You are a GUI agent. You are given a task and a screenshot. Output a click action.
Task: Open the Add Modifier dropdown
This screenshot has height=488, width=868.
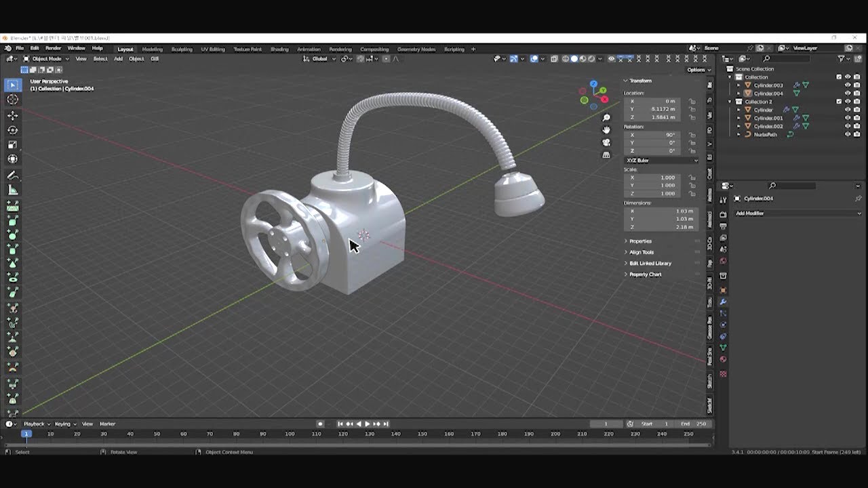click(798, 213)
